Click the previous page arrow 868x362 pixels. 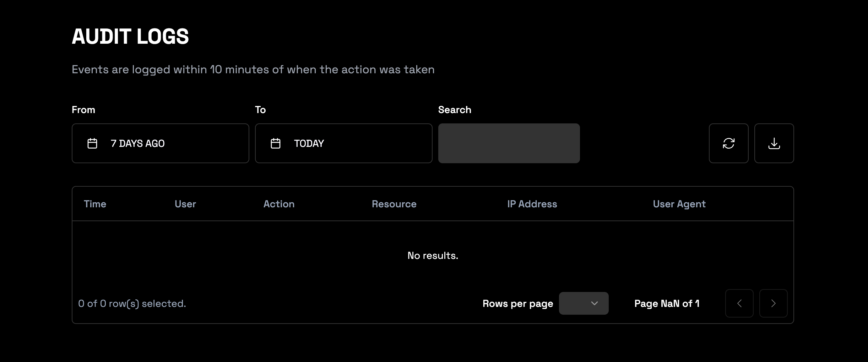point(739,303)
